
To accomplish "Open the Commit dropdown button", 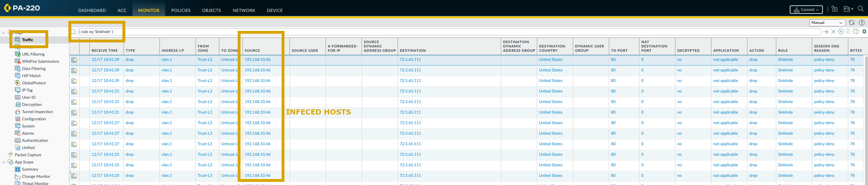I will [x=806, y=9].
